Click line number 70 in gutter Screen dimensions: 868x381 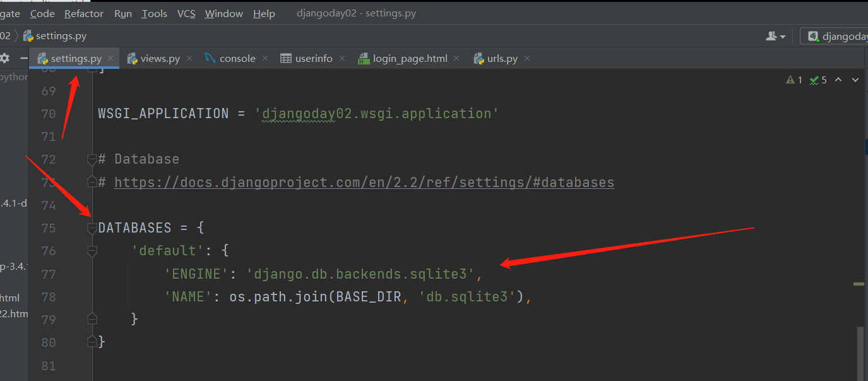[49, 114]
